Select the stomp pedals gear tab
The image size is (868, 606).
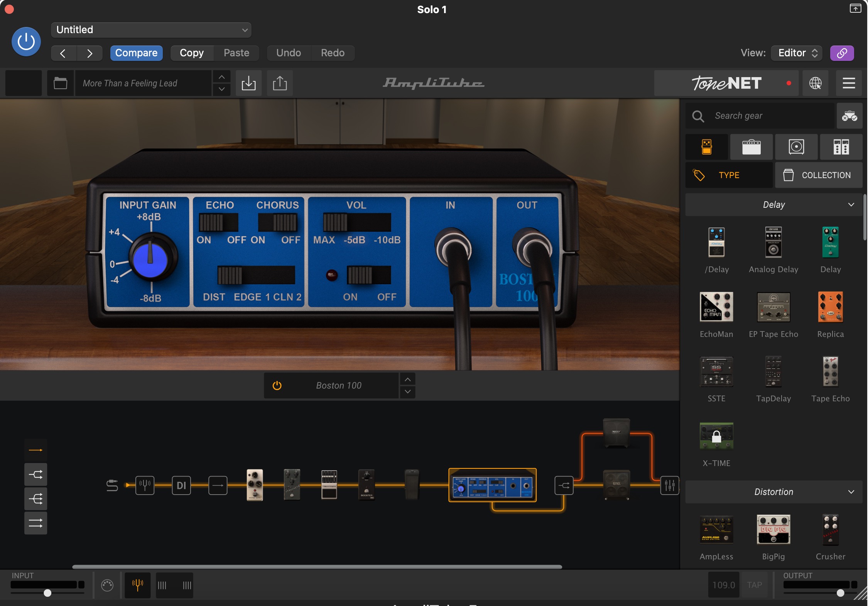pyautogui.click(x=706, y=147)
